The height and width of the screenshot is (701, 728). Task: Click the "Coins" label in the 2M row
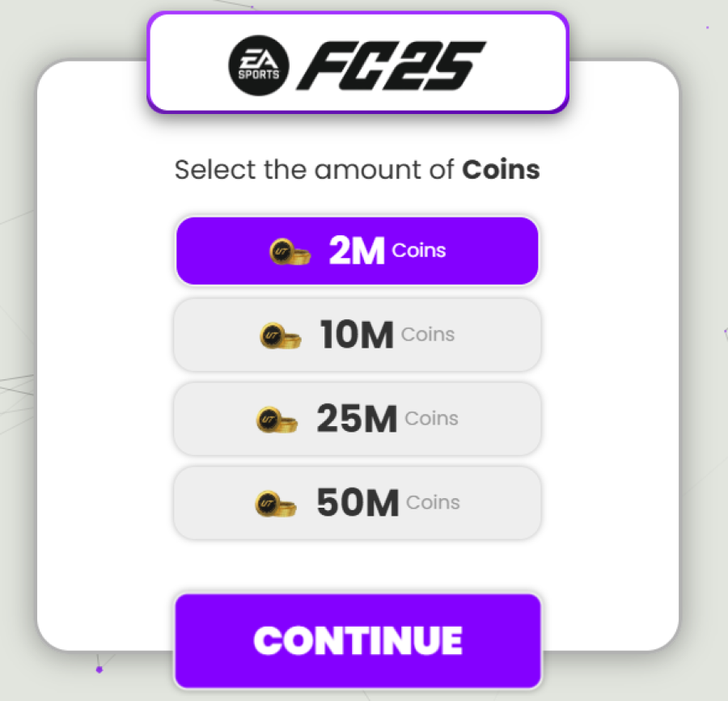pyautogui.click(x=419, y=251)
